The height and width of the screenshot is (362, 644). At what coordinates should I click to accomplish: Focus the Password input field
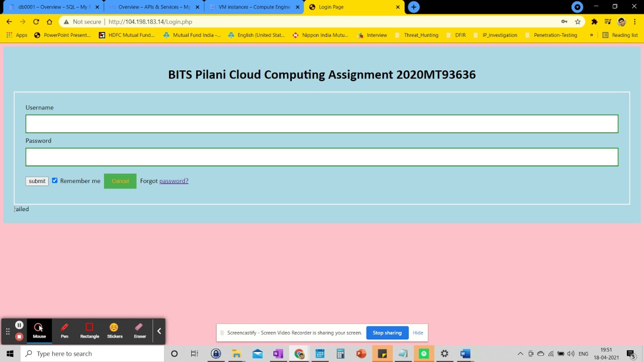click(322, 157)
